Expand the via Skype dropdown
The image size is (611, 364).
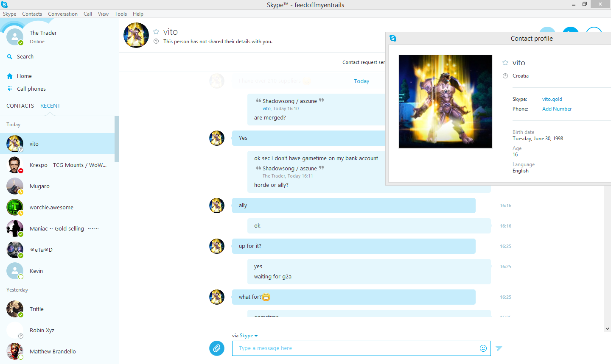pyautogui.click(x=249, y=336)
